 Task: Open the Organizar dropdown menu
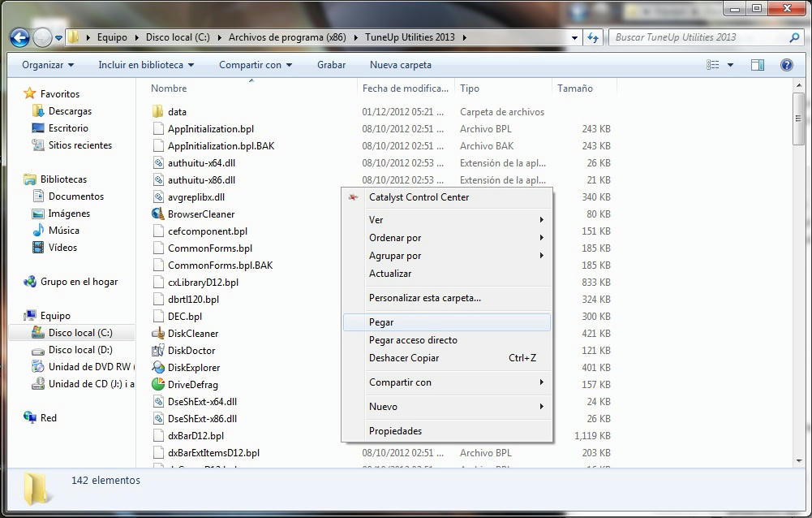point(48,65)
